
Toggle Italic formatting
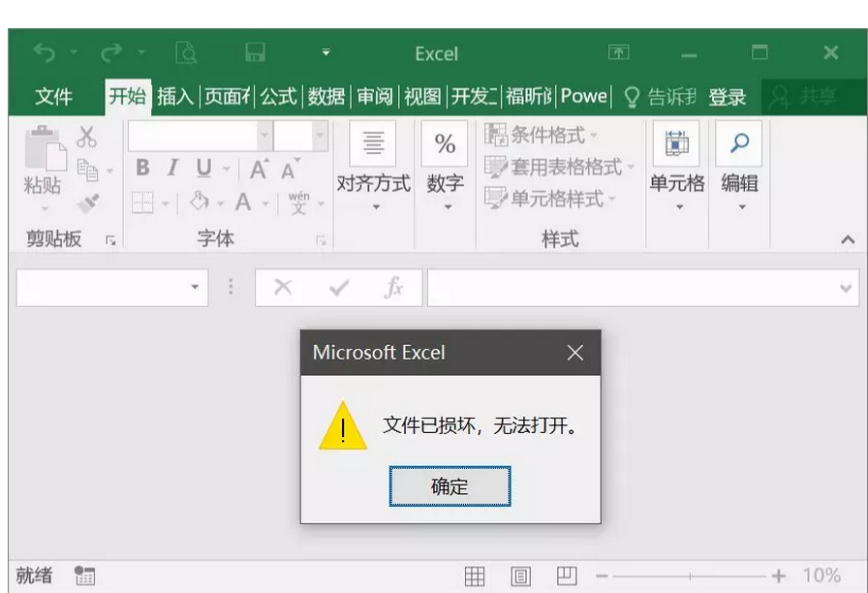[x=173, y=168]
